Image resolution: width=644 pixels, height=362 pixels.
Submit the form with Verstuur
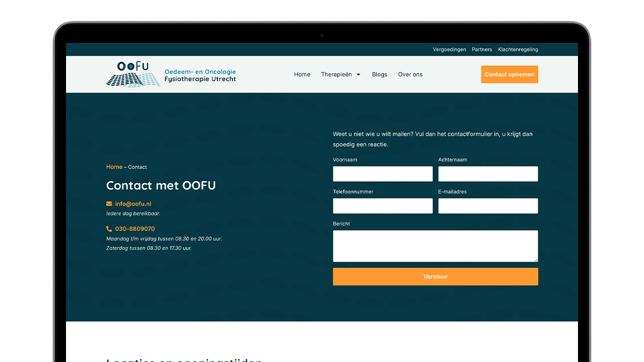pyautogui.click(x=435, y=277)
